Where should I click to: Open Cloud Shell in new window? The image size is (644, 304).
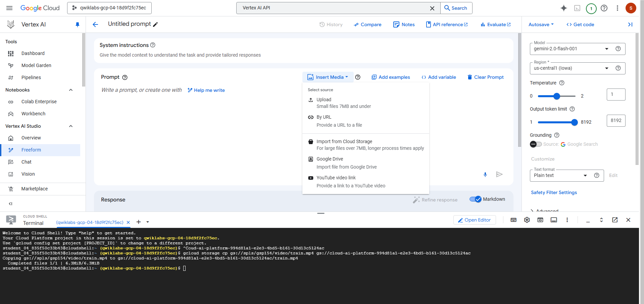pos(615,220)
